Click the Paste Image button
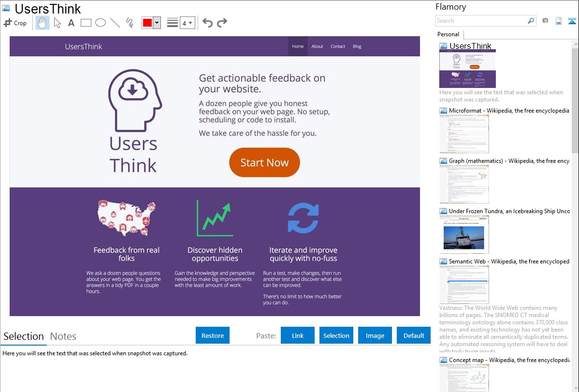This screenshot has height=392, width=579. (375, 335)
